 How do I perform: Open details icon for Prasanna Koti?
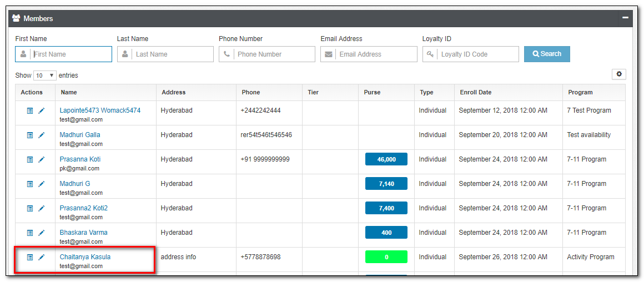30,160
